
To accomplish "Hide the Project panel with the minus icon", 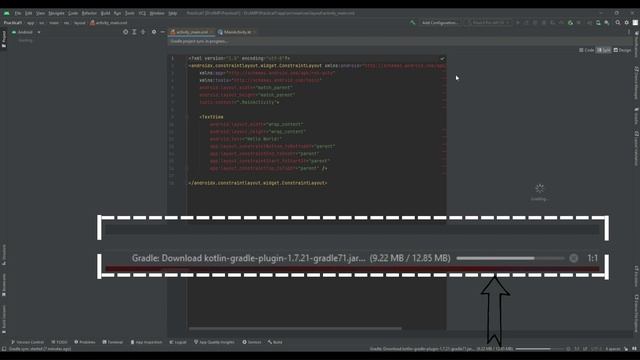I will [x=162, y=32].
